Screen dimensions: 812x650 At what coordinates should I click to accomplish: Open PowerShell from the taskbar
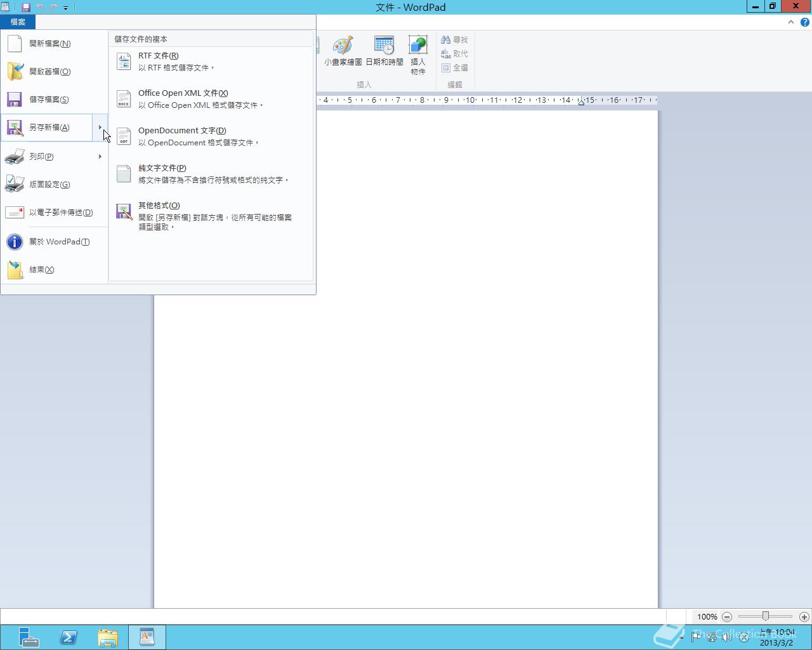coord(69,637)
